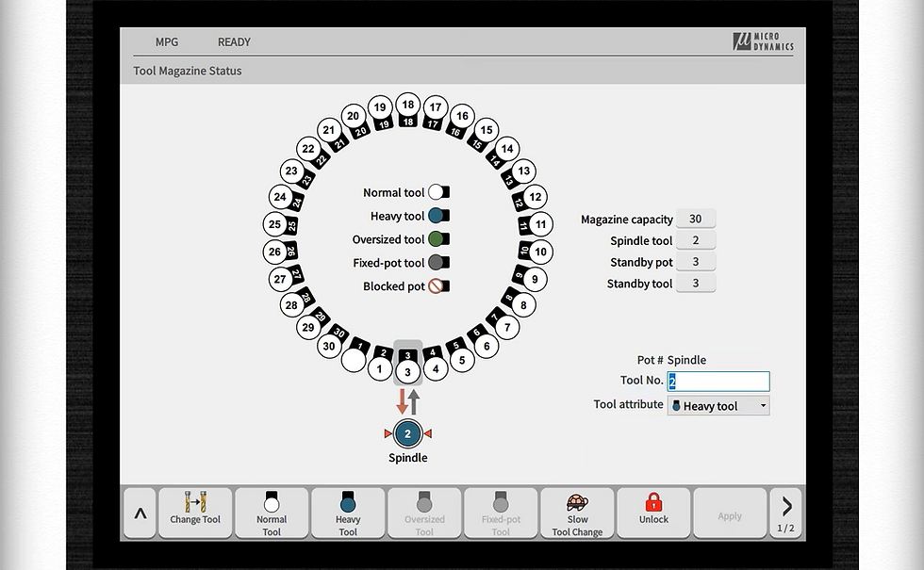Viewport: 924px width, 570px height.
Task: Click the Fixed-pot tool legend icon
Action: pos(437,263)
